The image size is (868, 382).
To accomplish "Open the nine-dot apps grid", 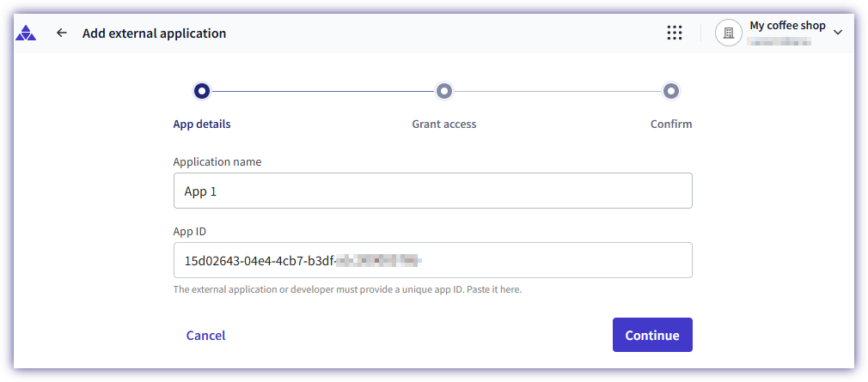I will [675, 33].
